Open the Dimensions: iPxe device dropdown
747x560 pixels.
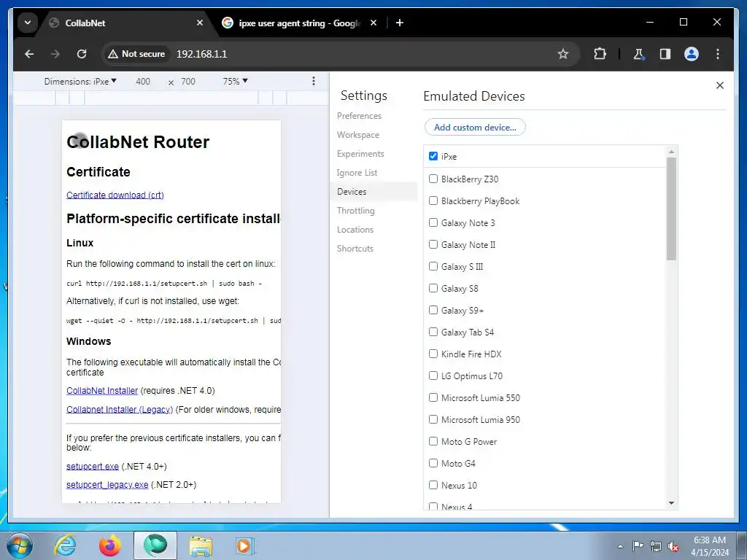80,82
